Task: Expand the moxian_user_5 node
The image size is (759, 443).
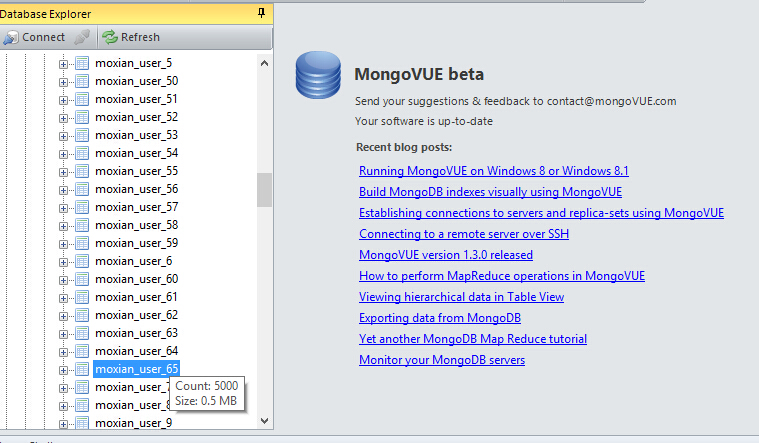Action: [x=63, y=64]
